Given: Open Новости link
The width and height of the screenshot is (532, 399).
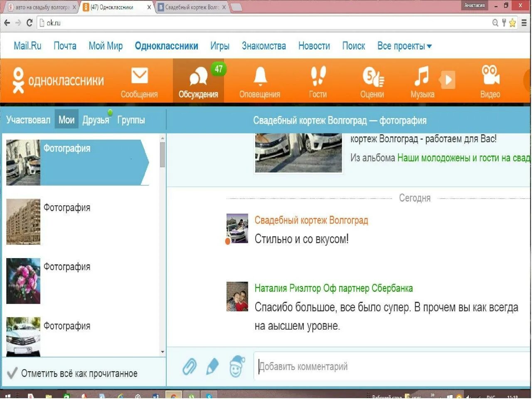Looking at the screenshot, I should pyautogui.click(x=314, y=46).
